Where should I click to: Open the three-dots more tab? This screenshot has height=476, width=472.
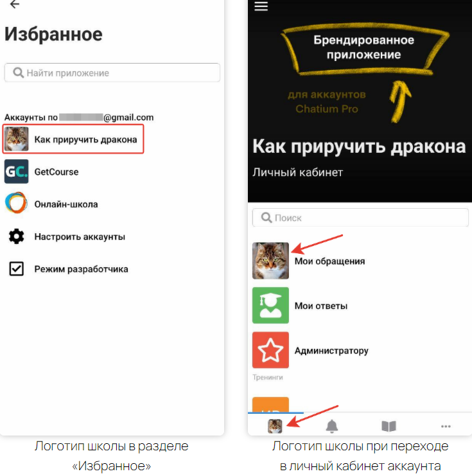point(446,427)
